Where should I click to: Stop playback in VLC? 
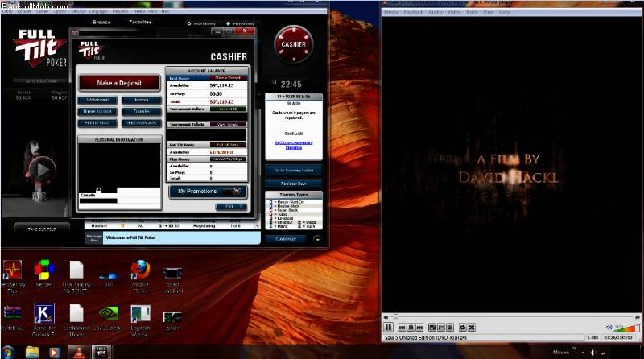click(x=411, y=328)
